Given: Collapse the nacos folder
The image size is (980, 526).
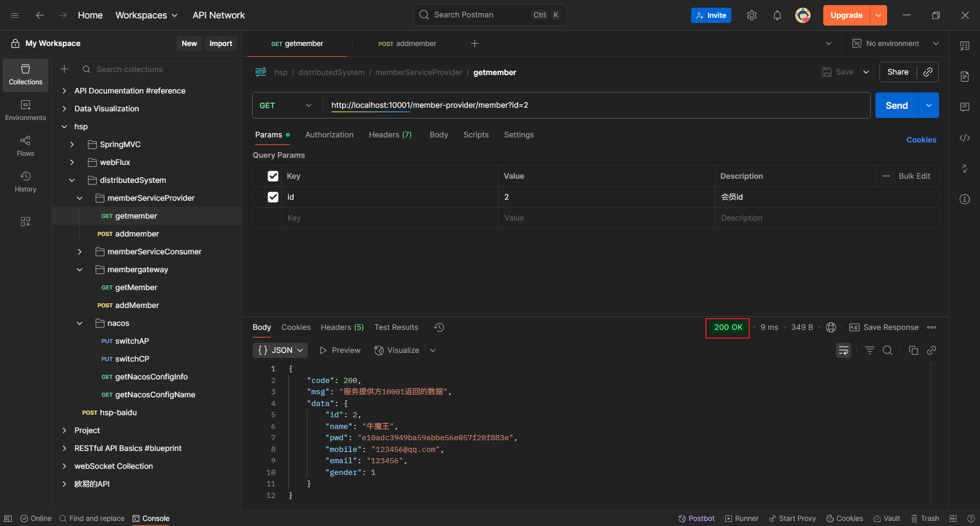Looking at the screenshot, I should pyautogui.click(x=80, y=323).
